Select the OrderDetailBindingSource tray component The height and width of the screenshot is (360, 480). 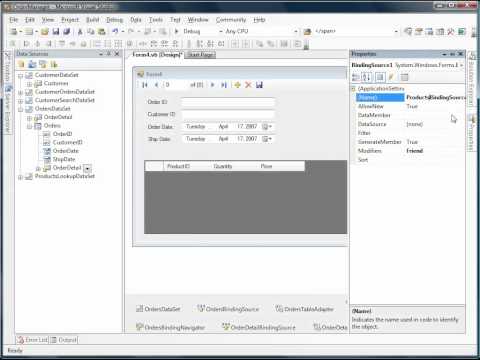[x=259, y=327]
